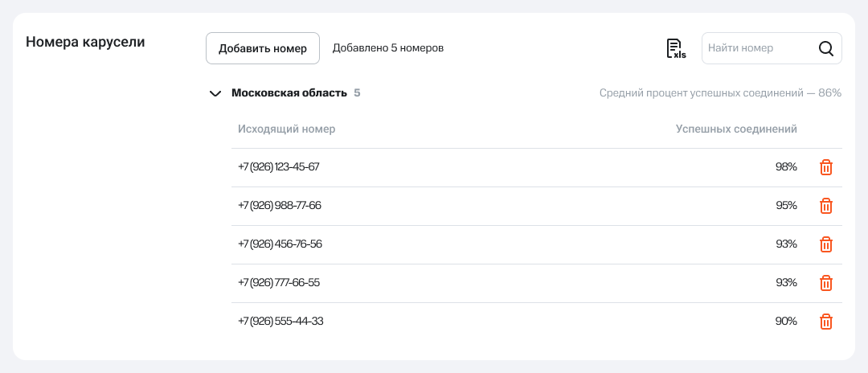Select the phone number +7 (926) 988-77-66
The image size is (868, 373).
280,206
